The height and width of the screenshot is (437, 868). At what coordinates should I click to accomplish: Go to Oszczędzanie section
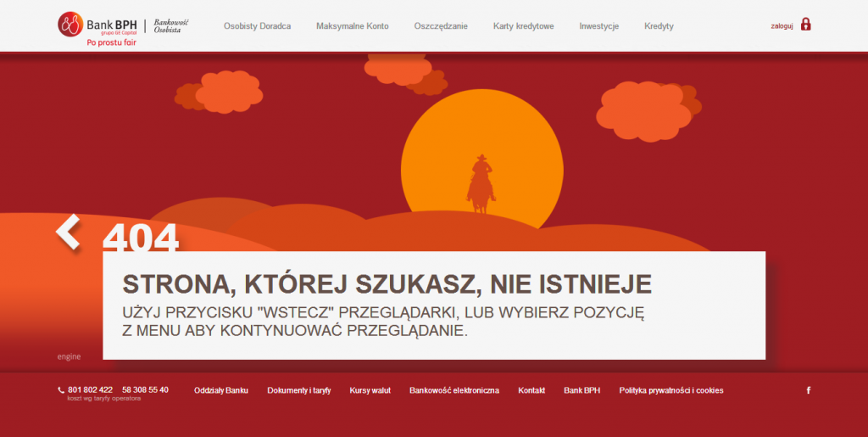pos(441,26)
